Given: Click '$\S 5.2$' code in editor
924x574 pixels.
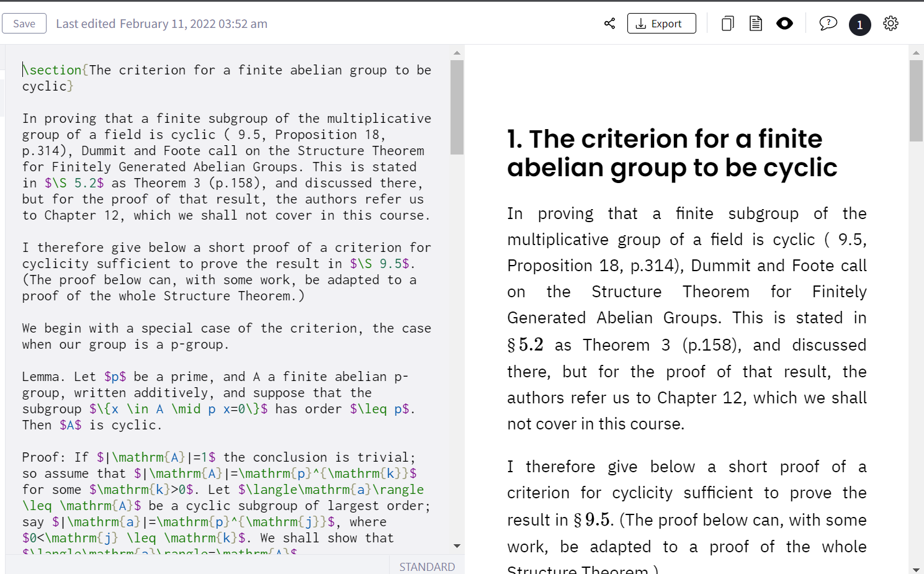Looking at the screenshot, I should (x=74, y=183).
